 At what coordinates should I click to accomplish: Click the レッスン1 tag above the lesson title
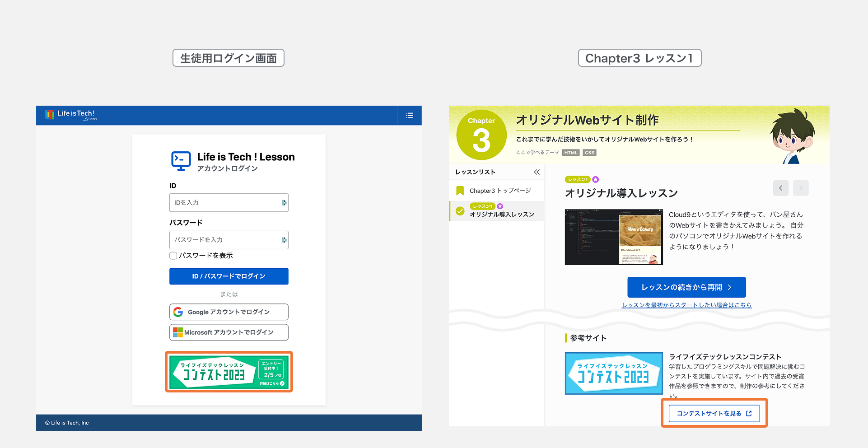[x=578, y=179]
